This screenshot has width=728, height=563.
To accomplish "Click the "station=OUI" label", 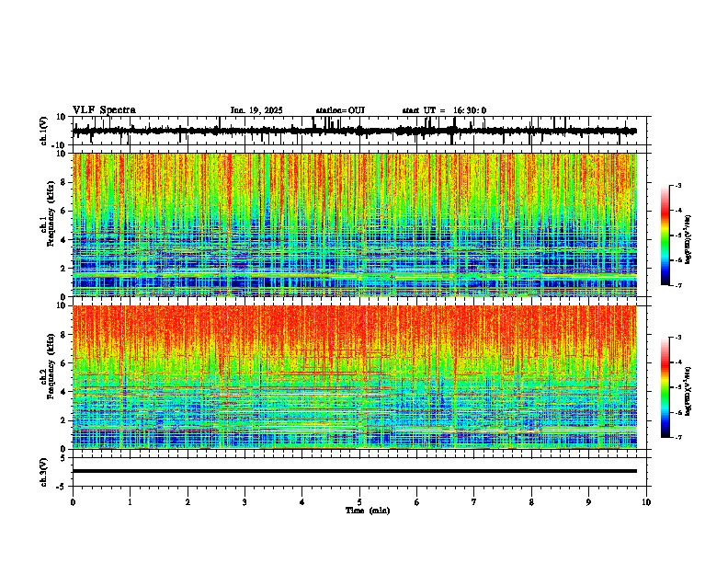I will 340,110.
